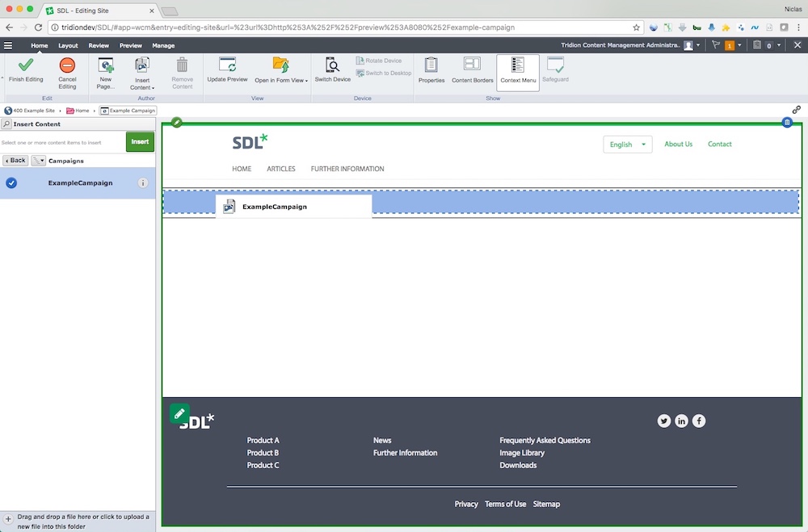
Task: Click Update Preview icon
Action: tap(227, 65)
